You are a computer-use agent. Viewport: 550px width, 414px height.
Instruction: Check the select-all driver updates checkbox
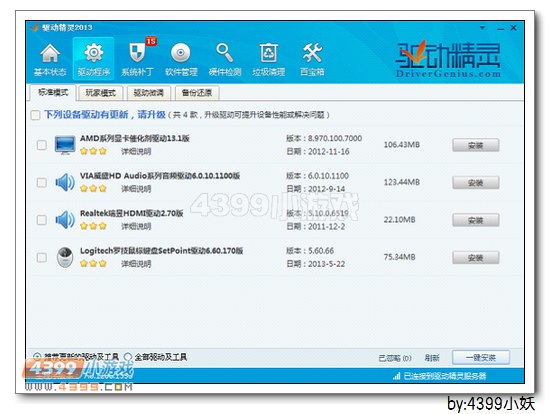(35, 115)
